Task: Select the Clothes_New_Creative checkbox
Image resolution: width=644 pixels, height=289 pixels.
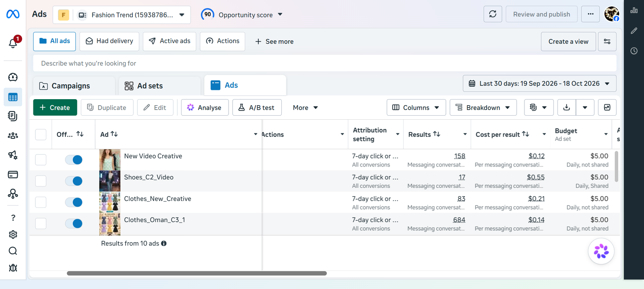Action: [41, 202]
